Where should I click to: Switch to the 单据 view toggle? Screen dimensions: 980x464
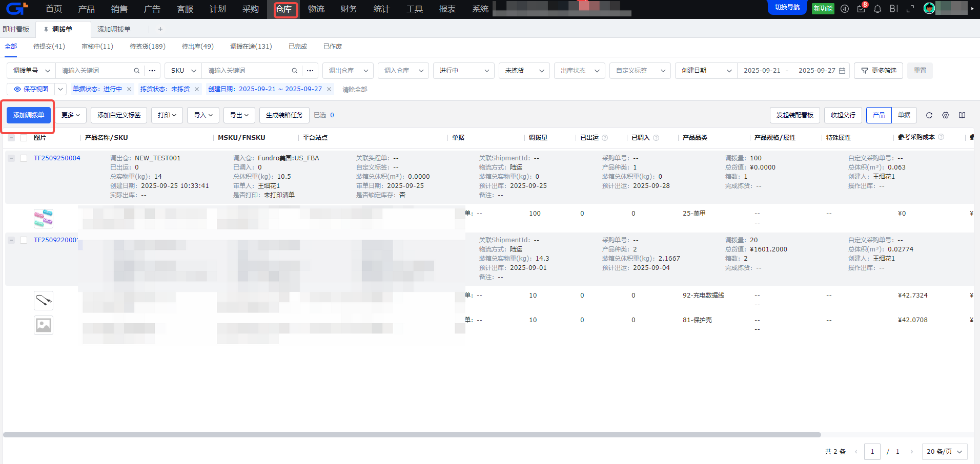(904, 115)
